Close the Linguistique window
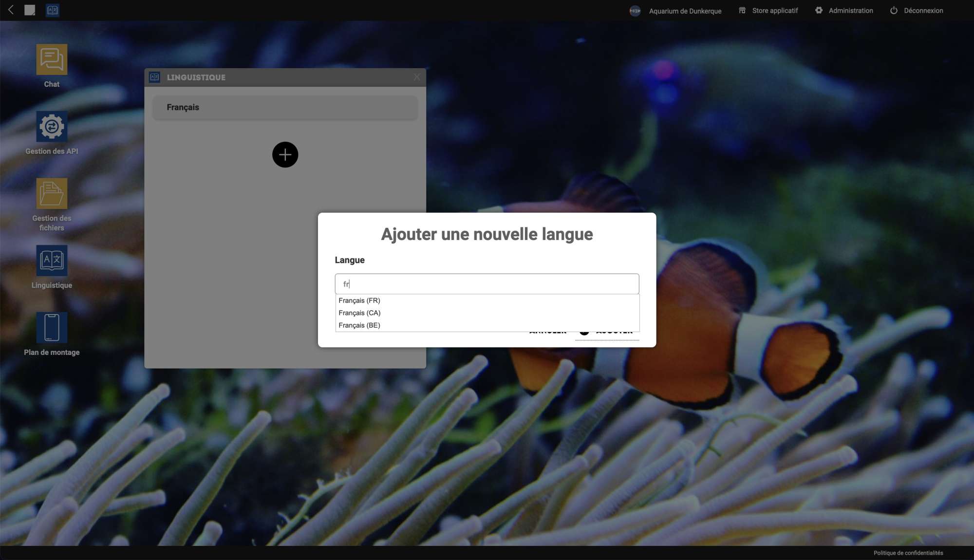The height and width of the screenshot is (560, 974). click(x=417, y=77)
